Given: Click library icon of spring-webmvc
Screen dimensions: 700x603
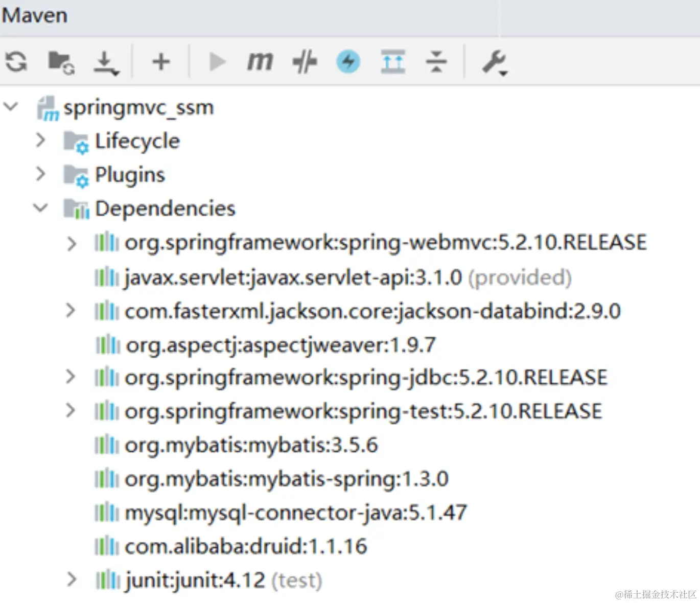Looking at the screenshot, I should (107, 242).
